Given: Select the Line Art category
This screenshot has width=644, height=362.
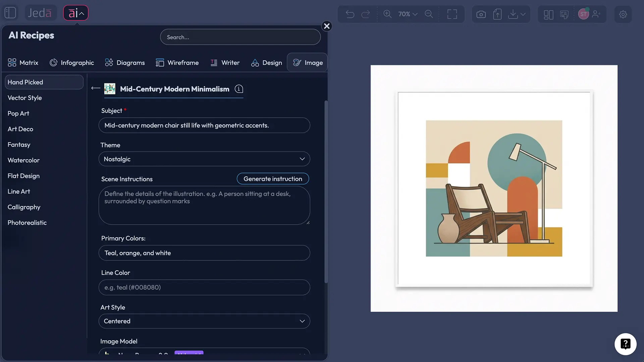Looking at the screenshot, I should [19, 191].
